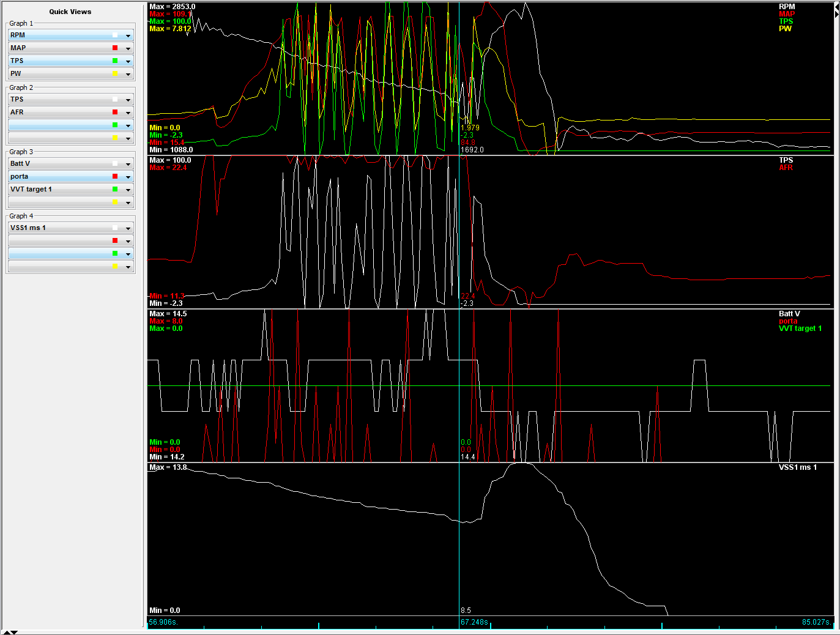Expand the VSS1 ms 1 dropdown

(x=128, y=228)
